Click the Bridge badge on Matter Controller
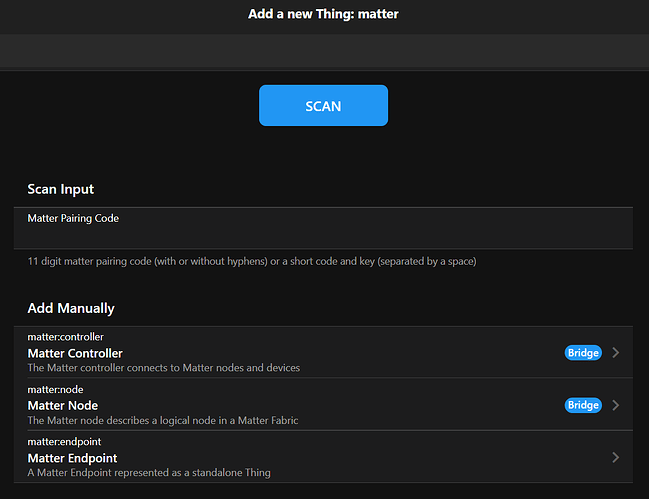 pyautogui.click(x=583, y=353)
